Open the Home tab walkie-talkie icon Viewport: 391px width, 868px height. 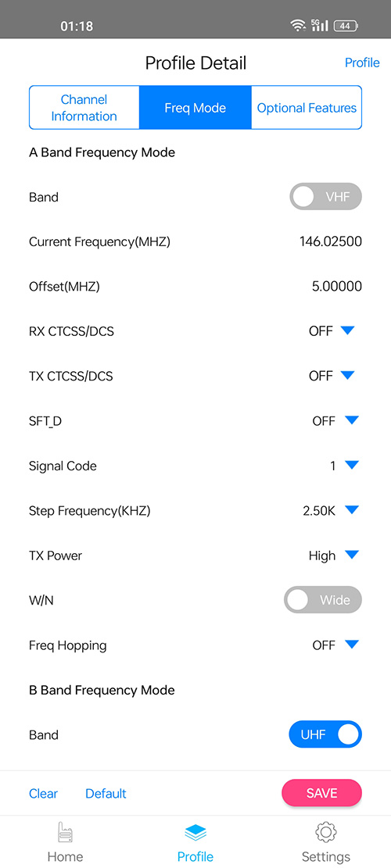pos(66,833)
